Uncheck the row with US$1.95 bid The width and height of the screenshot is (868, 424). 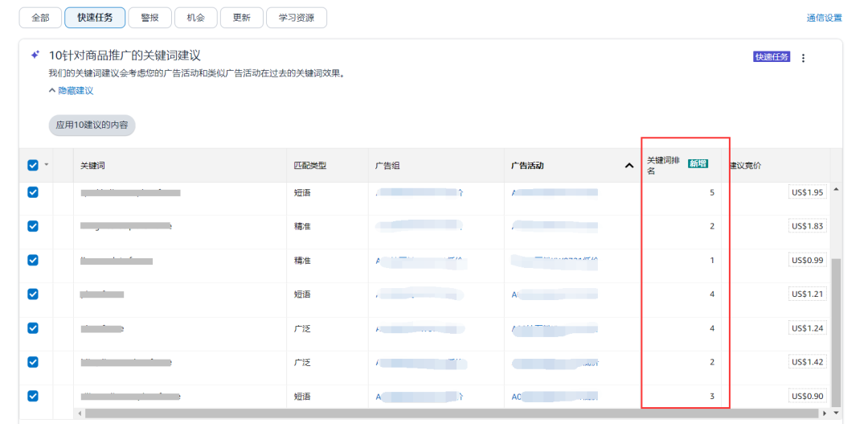(33, 192)
